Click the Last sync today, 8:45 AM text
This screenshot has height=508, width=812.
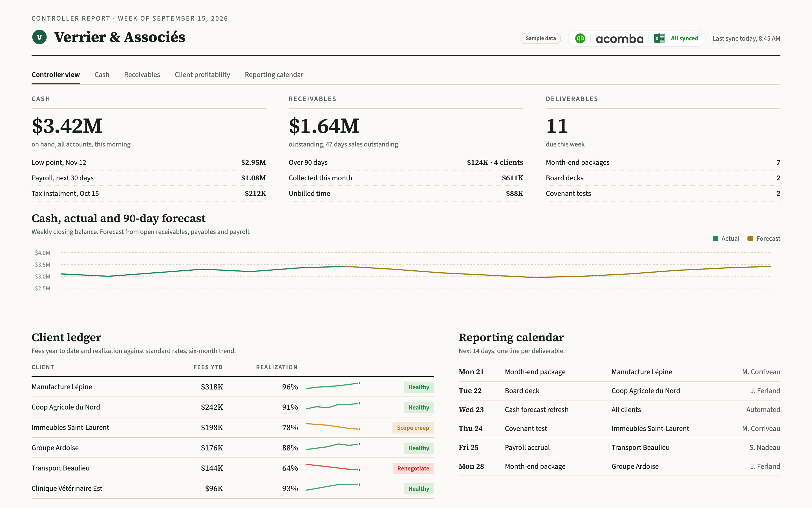746,38
